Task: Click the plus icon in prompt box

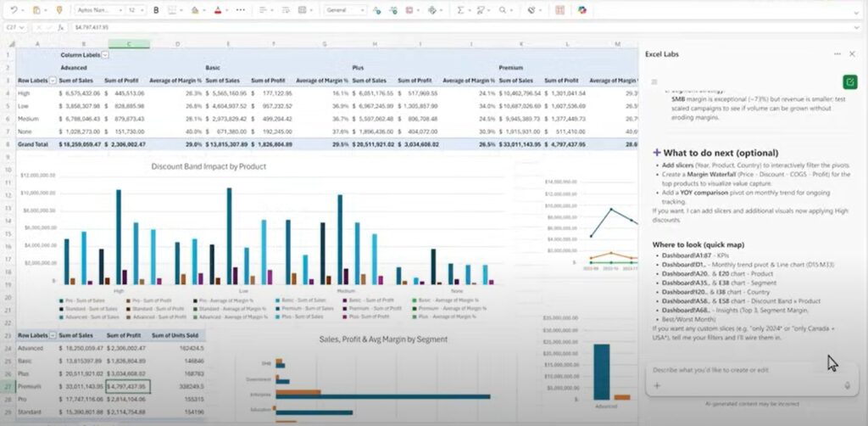Action: pos(656,385)
